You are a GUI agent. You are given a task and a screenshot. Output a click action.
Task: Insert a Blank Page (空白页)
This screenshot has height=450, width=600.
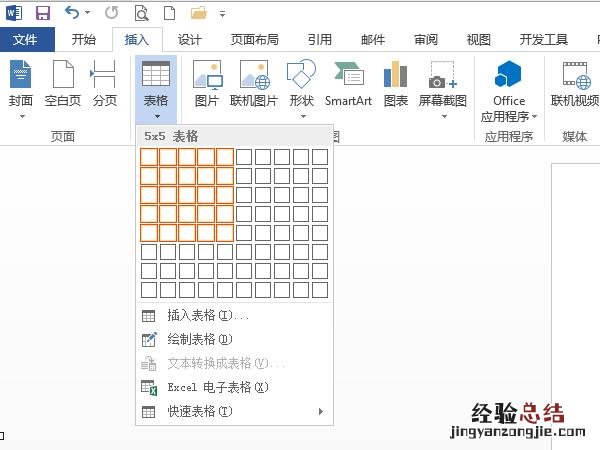[x=63, y=84]
